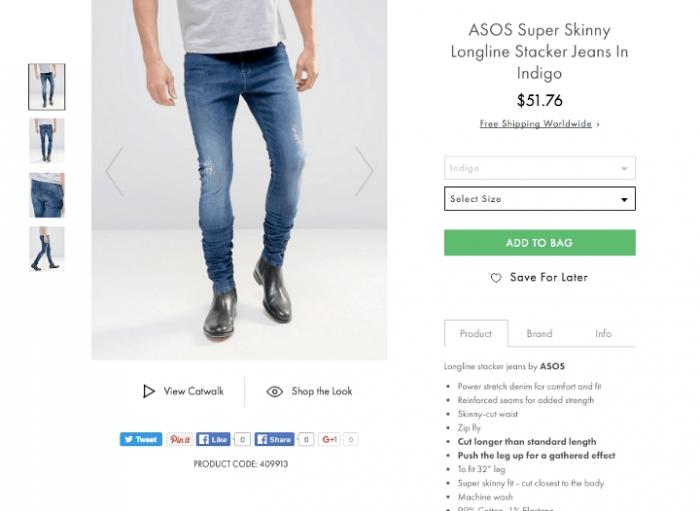This screenshot has height=511, width=700.
Task: Click the Facebook Share button
Action: [x=274, y=439]
